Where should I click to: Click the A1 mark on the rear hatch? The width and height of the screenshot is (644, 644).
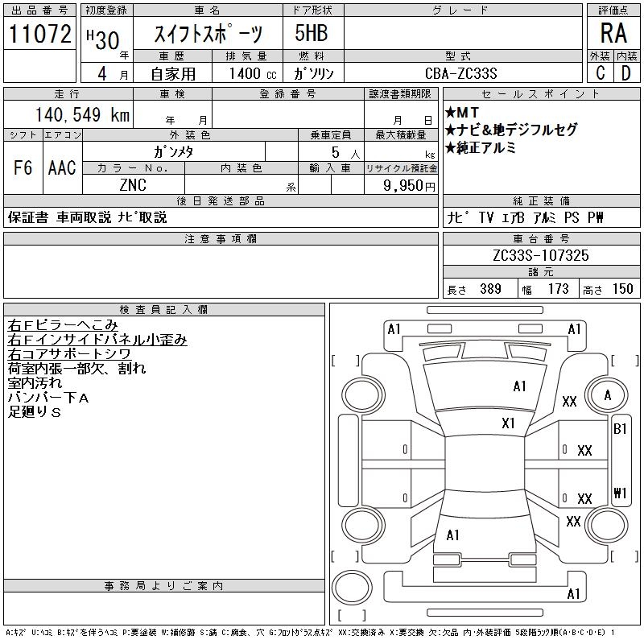pyautogui.click(x=452, y=535)
